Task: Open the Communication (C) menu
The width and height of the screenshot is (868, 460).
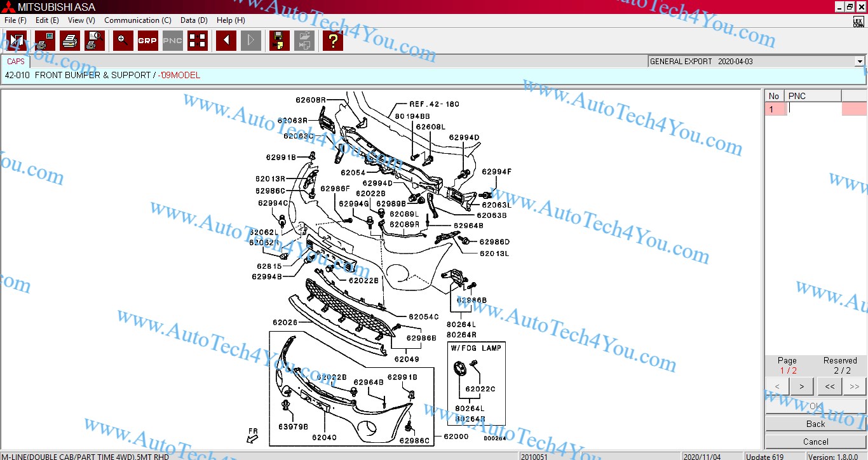Action: [137, 20]
